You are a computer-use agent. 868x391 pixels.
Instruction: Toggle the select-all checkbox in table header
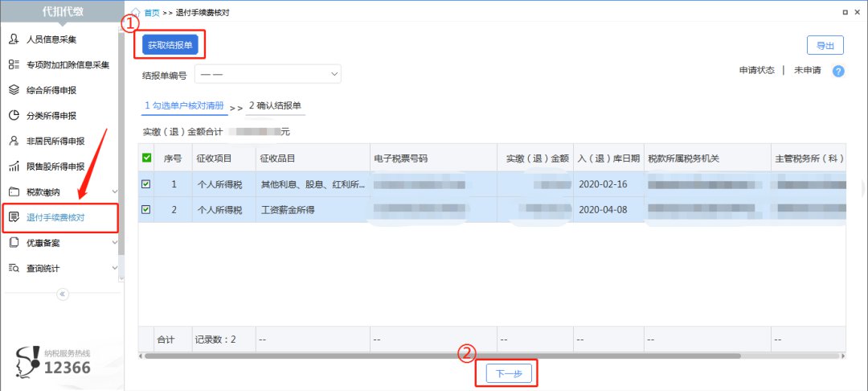tap(146, 158)
